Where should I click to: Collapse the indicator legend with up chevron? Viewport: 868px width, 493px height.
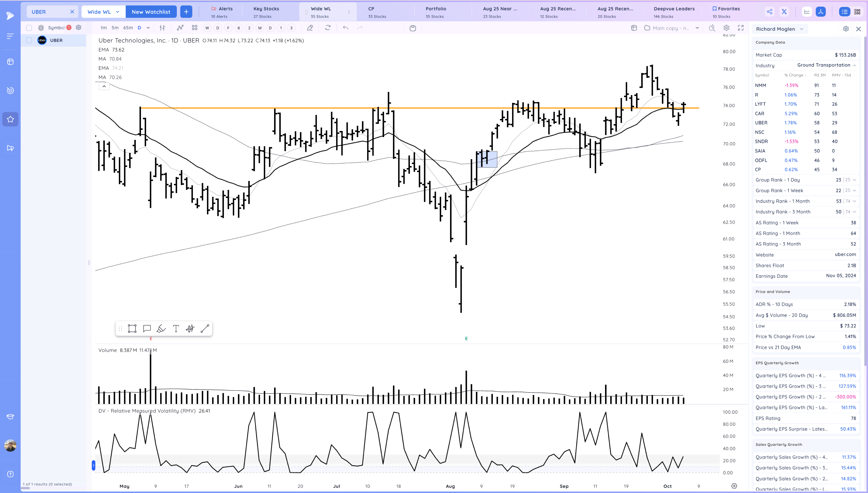pyautogui.click(x=104, y=86)
